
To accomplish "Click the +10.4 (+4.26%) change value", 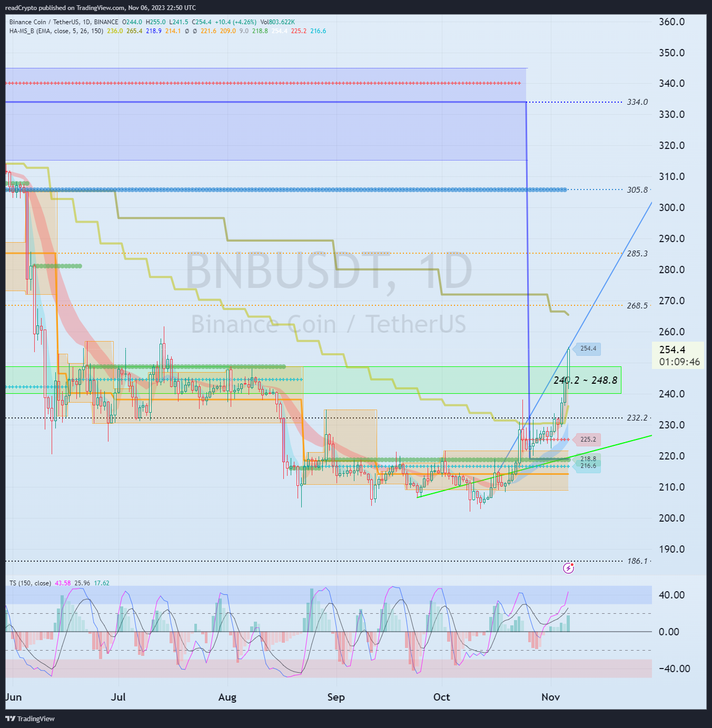I will pyautogui.click(x=235, y=22).
